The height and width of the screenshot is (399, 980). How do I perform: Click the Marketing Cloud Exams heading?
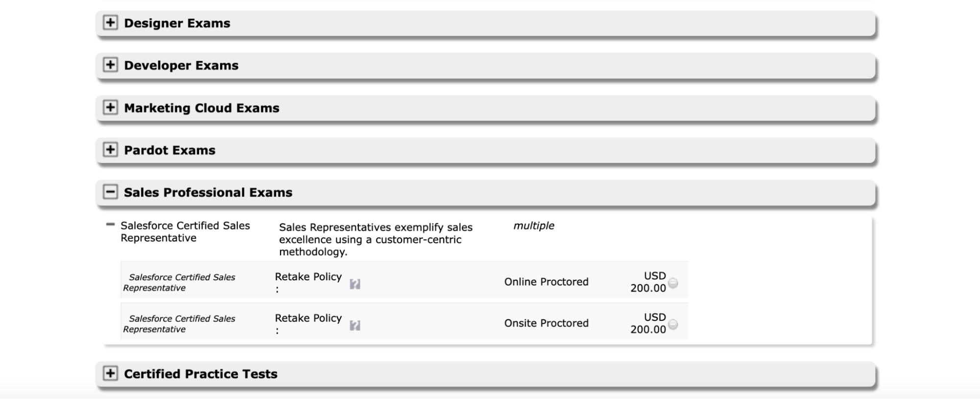201,108
